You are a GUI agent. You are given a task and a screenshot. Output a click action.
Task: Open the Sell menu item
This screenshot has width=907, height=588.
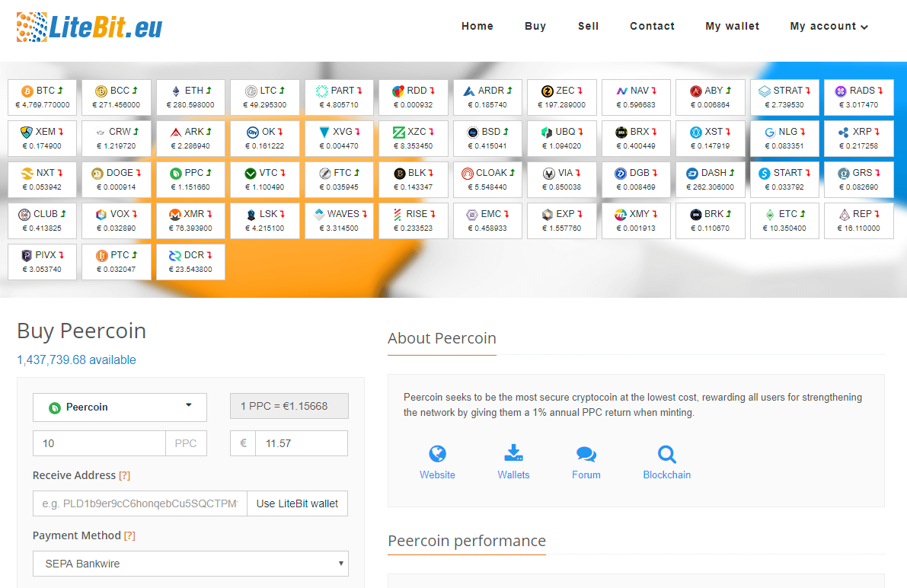pyautogui.click(x=588, y=26)
